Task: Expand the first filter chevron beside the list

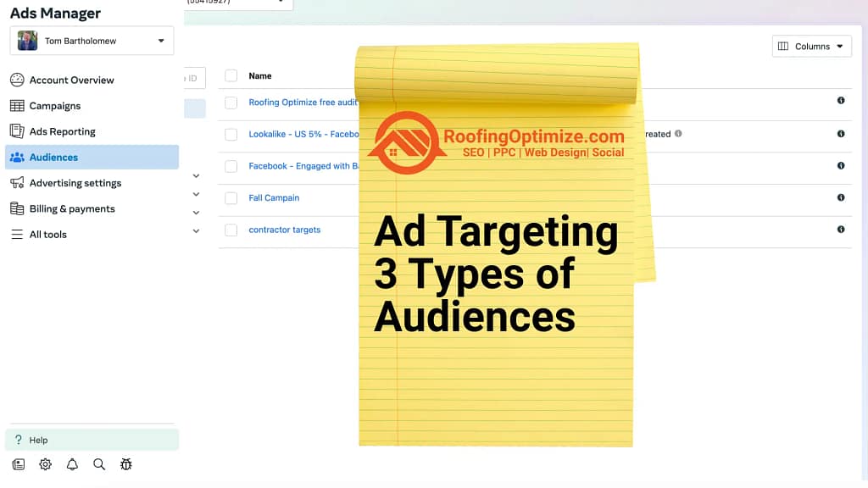Action: tap(196, 175)
